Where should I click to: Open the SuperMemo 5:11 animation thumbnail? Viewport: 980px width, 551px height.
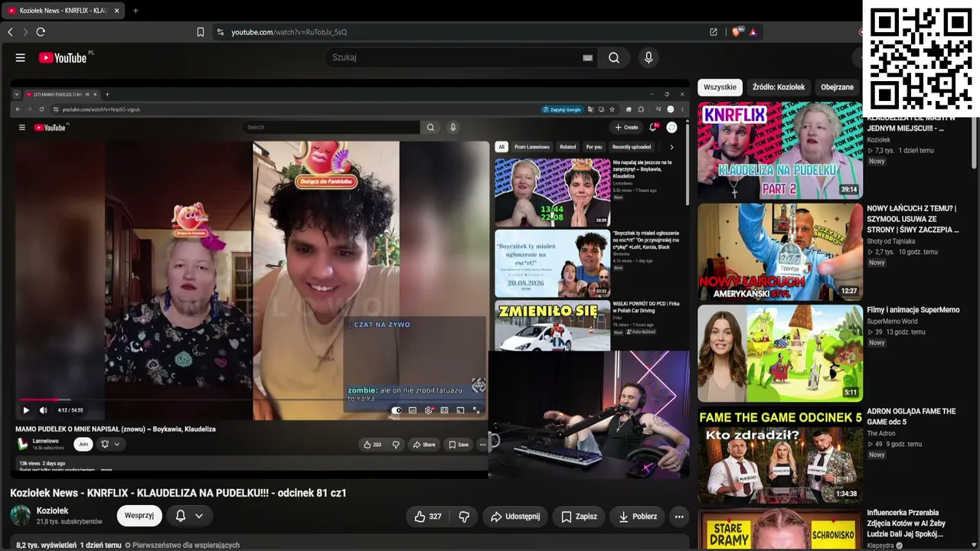pos(780,354)
